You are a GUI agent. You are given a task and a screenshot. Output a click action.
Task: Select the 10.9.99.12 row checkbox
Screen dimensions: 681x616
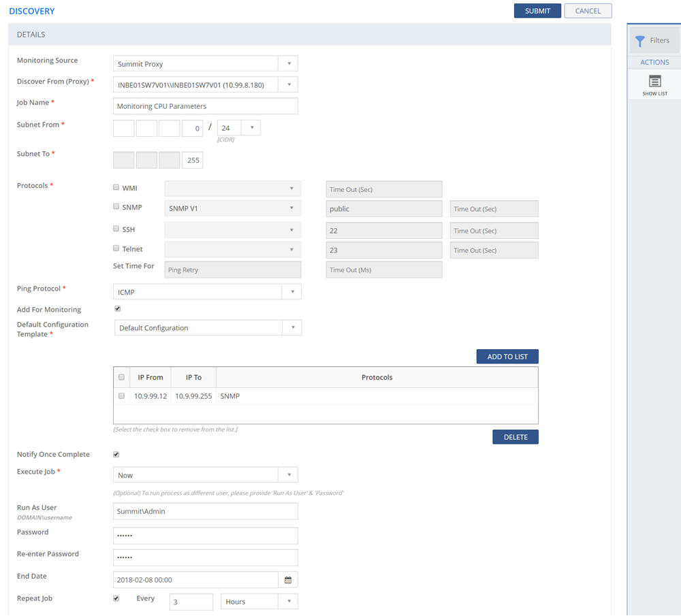[122, 395]
